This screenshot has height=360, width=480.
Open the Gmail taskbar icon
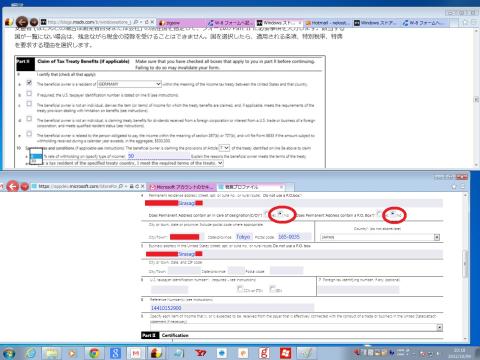(136, 353)
